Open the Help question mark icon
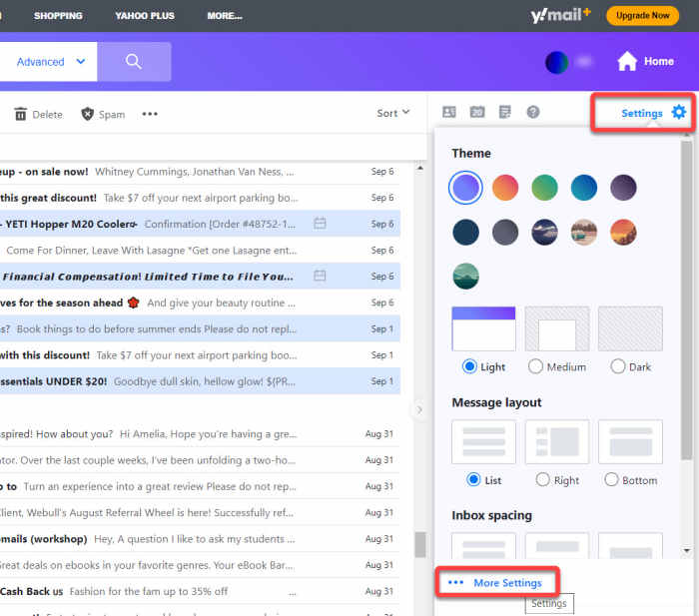The height and width of the screenshot is (616, 699). [533, 112]
